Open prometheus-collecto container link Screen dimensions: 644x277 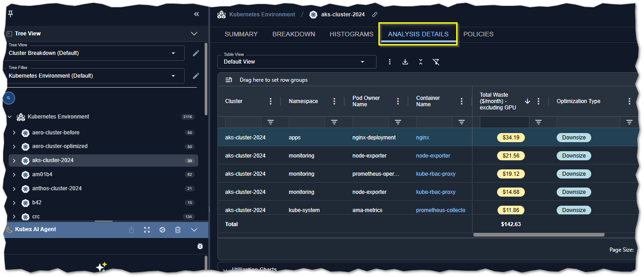(x=441, y=210)
